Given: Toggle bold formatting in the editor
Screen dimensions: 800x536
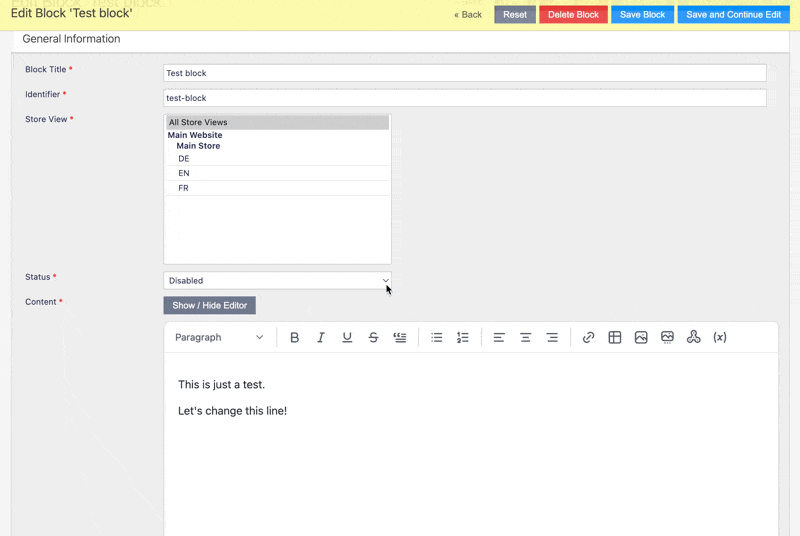Looking at the screenshot, I should click(294, 338).
